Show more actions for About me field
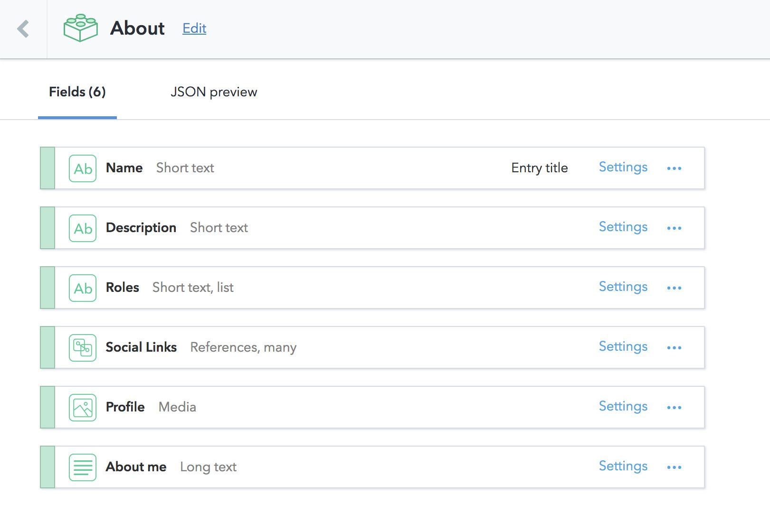770x532 pixels. pyautogui.click(x=674, y=467)
